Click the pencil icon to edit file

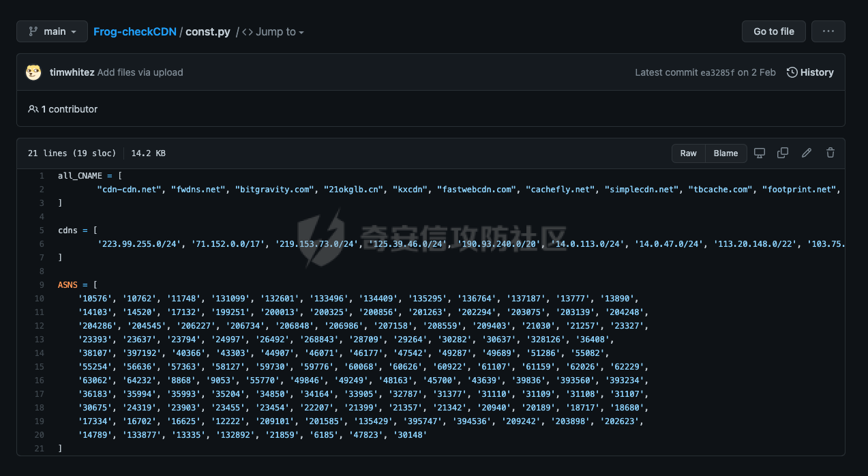point(807,153)
